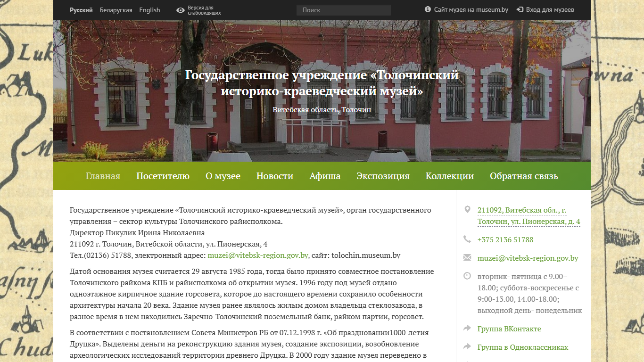
Task: Click the museum title heading in banner
Action: click(322, 83)
